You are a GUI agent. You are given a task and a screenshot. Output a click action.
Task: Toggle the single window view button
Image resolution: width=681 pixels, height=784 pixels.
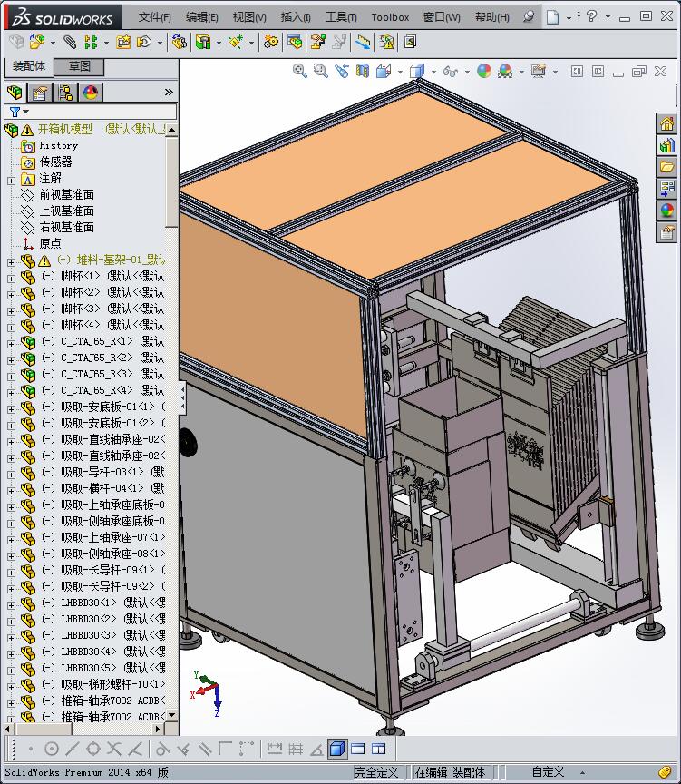click(358, 749)
